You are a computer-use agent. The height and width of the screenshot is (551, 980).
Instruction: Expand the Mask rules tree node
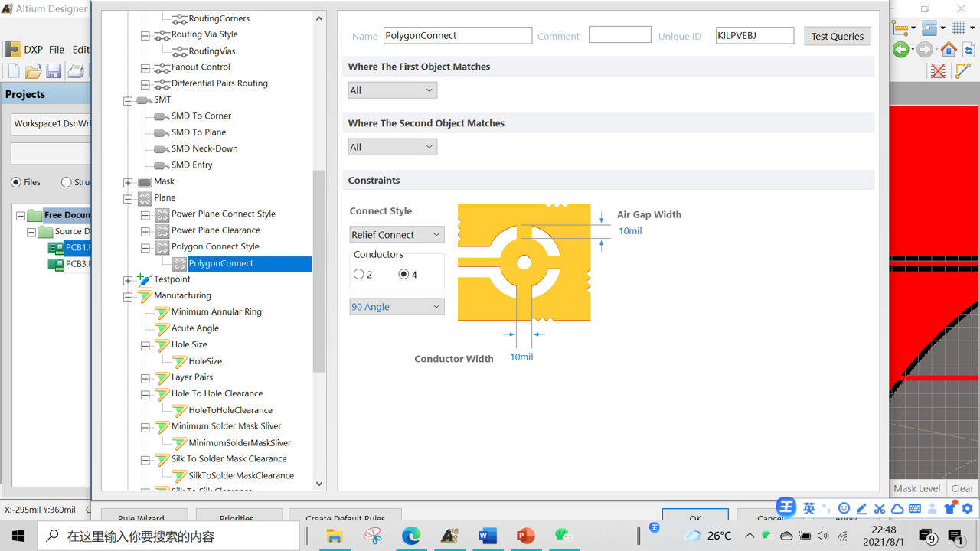(x=128, y=181)
